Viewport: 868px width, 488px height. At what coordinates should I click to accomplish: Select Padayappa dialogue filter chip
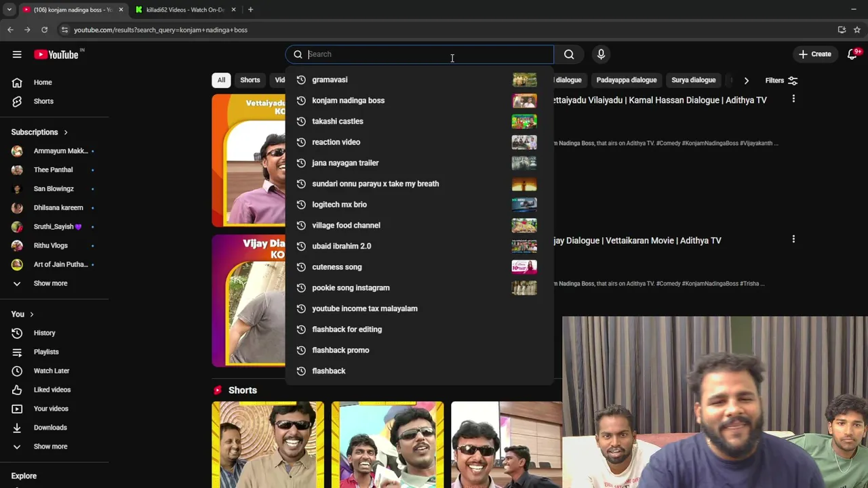(626, 80)
